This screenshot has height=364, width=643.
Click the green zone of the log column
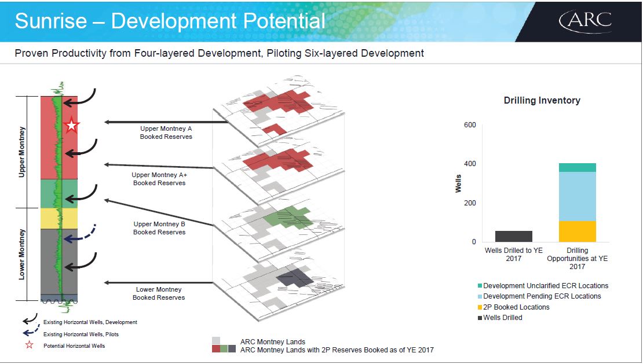tap(59, 193)
